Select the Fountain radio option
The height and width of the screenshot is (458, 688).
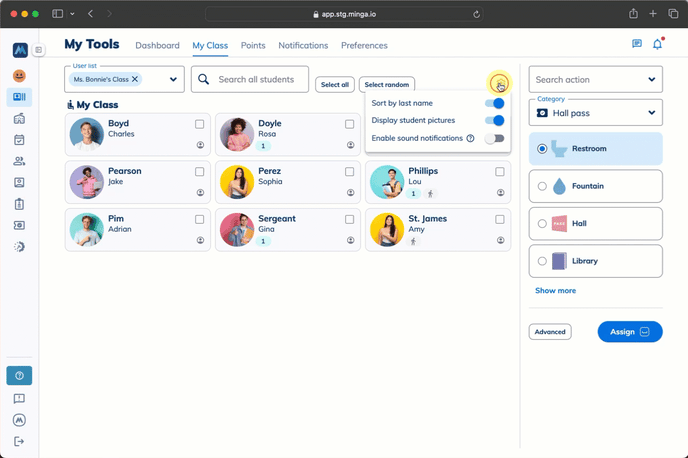542,186
